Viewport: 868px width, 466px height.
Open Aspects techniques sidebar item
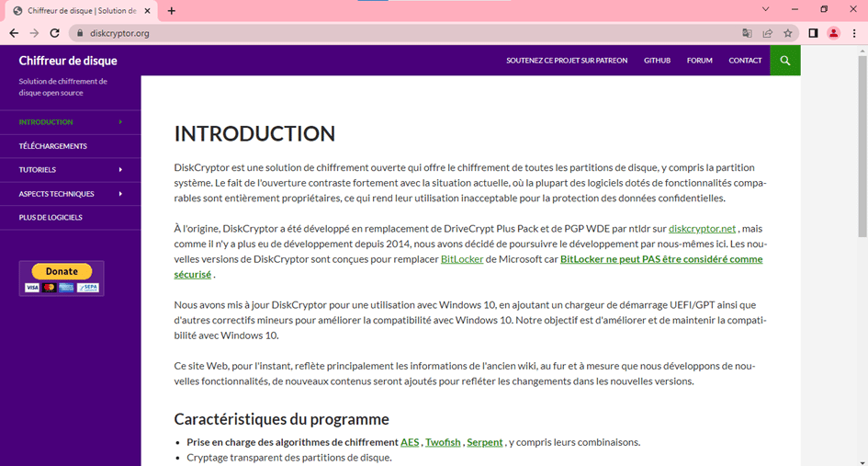(x=56, y=194)
